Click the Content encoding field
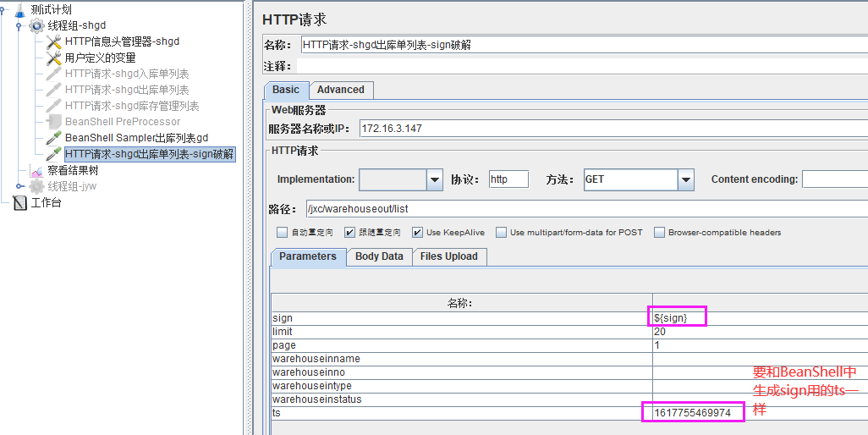 (835, 179)
